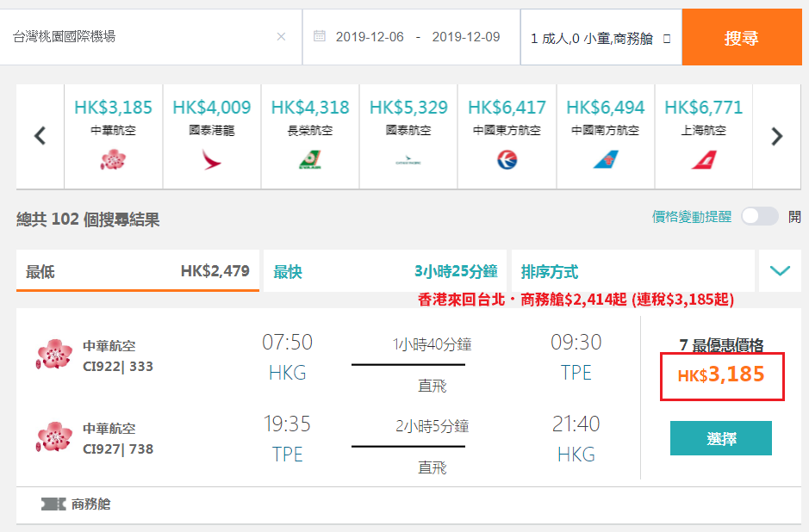The image size is (809, 532).
Task: Click flight number CI922| 333
Action: [x=118, y=367]
